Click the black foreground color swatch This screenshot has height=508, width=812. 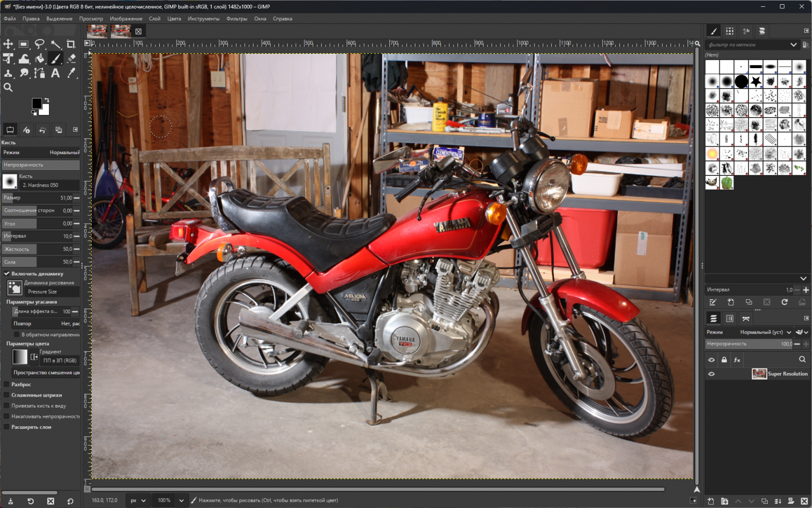[36, 103]
